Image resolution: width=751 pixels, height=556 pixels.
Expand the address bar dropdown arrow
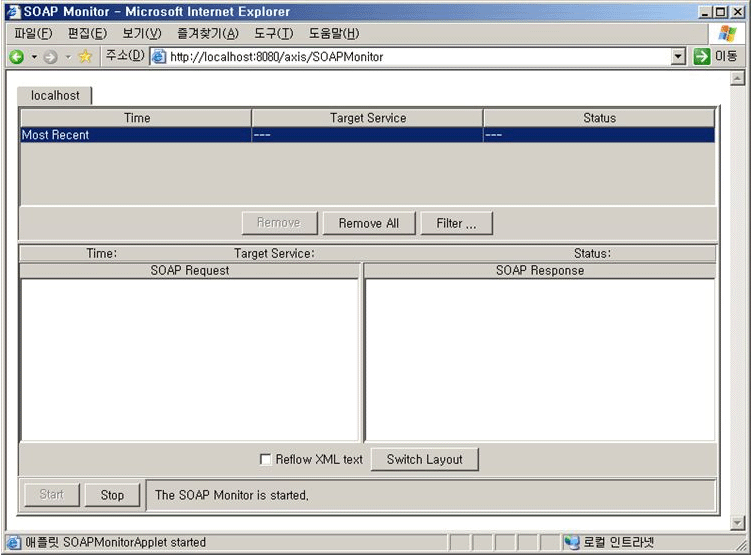click(677, 57)
